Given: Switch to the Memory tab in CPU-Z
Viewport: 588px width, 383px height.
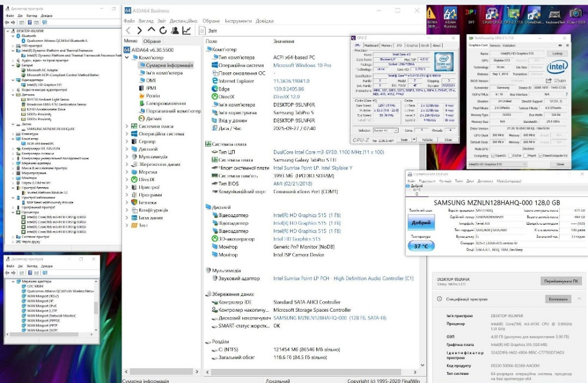Looking at the screenshot, I should (x=386, y=45).
